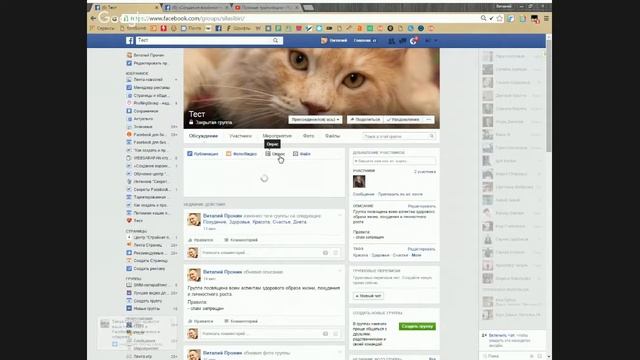Screen dimensions: 640x360
Task: Open Новые группы in the left sidebar
Action: (143, 309)
